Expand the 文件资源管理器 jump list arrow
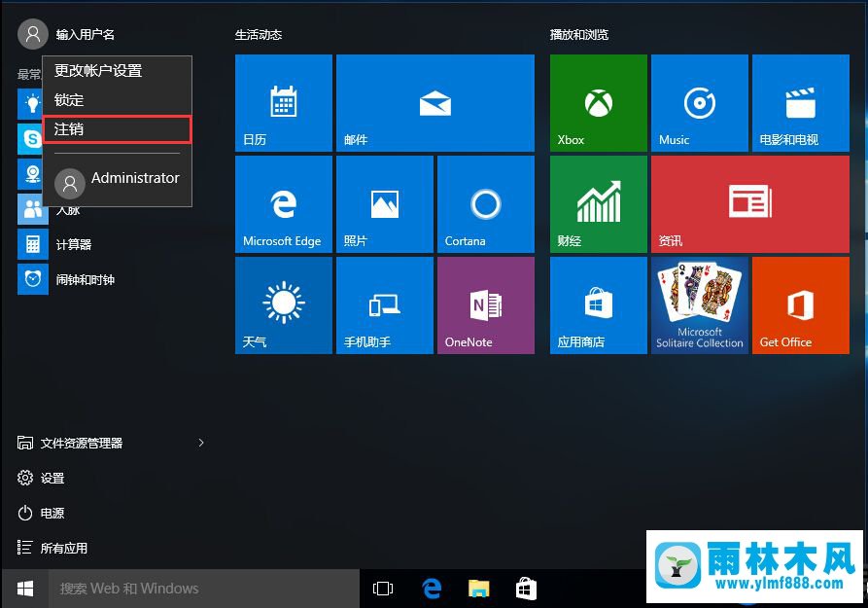Screen dimensions: 868x608 (x=201, y=443)
